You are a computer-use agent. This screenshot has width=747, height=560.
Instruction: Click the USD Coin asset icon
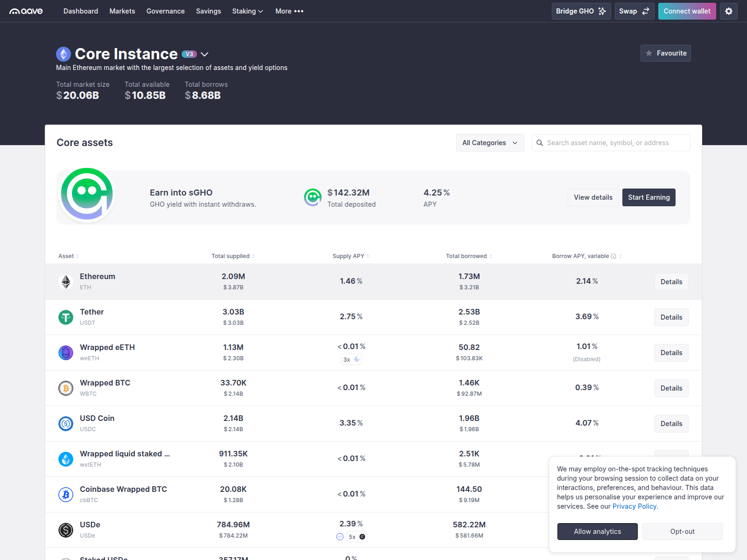66,424
